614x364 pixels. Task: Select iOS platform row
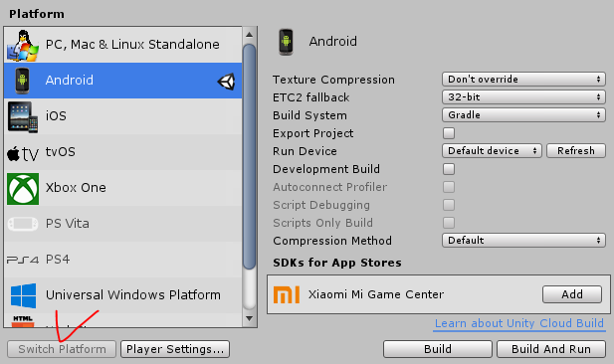(x=123, y=116)
